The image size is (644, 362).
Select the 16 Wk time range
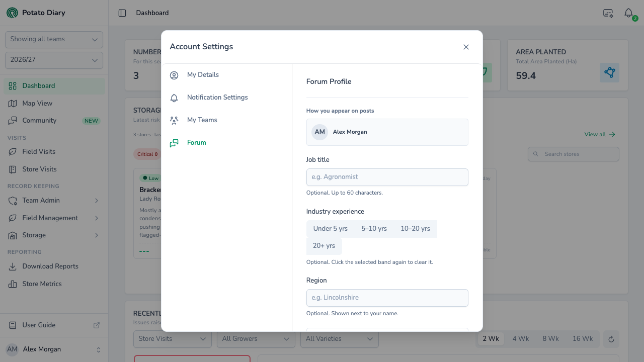coord(583,339)
